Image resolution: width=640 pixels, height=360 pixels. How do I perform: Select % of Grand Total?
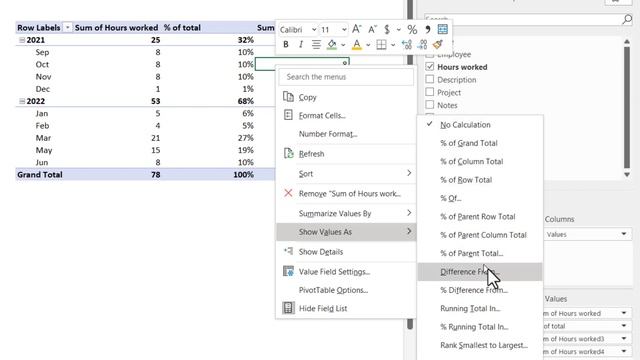(x=480, y=143)
